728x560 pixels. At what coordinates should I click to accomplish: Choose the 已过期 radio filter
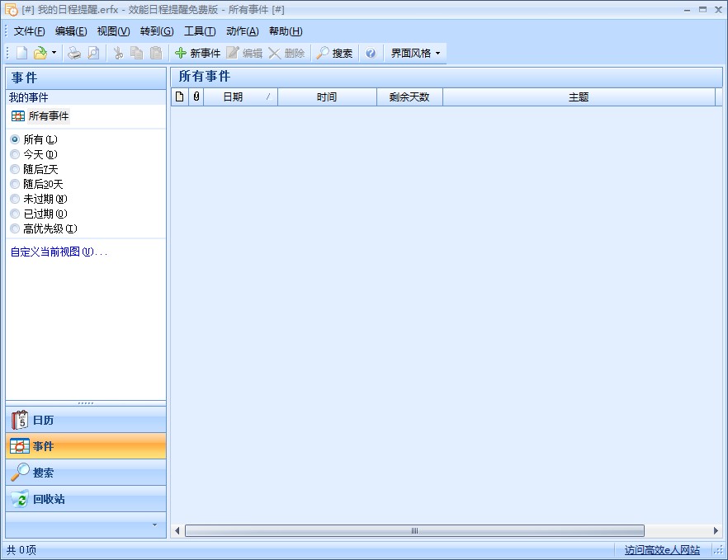[15, 214]
